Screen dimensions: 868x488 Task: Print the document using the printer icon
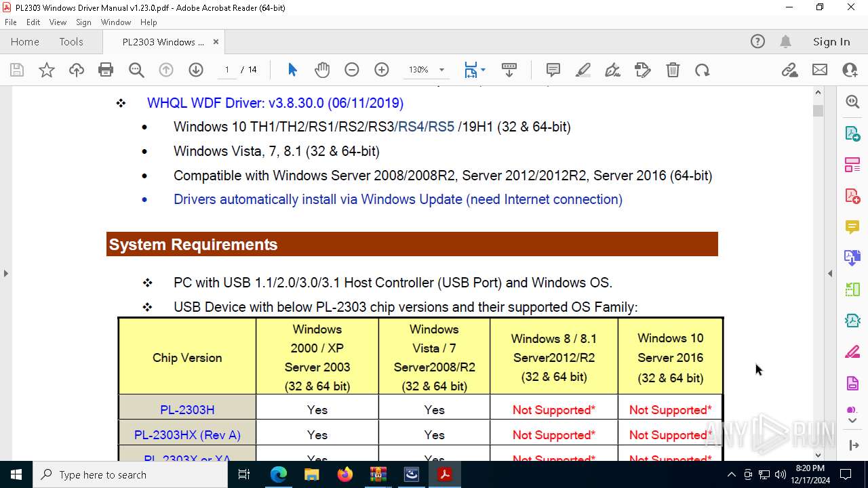[x=106, y=70]
